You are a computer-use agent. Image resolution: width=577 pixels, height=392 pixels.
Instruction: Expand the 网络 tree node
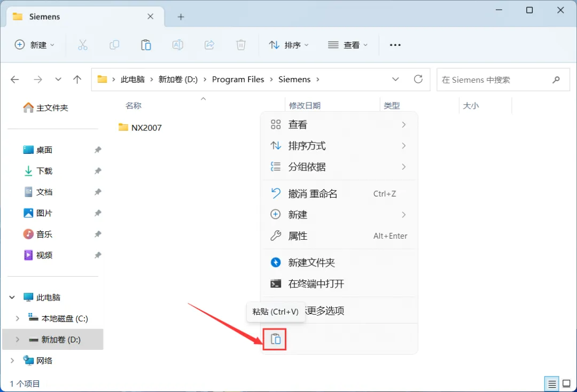pyautogui.click(x=12, y=360)
